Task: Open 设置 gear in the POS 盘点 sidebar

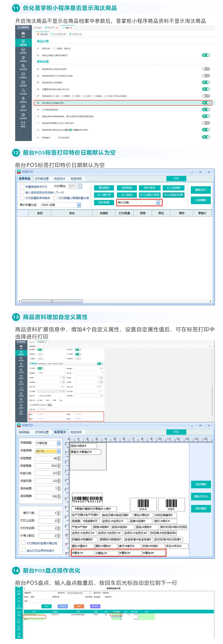Action: pos(19,635)
